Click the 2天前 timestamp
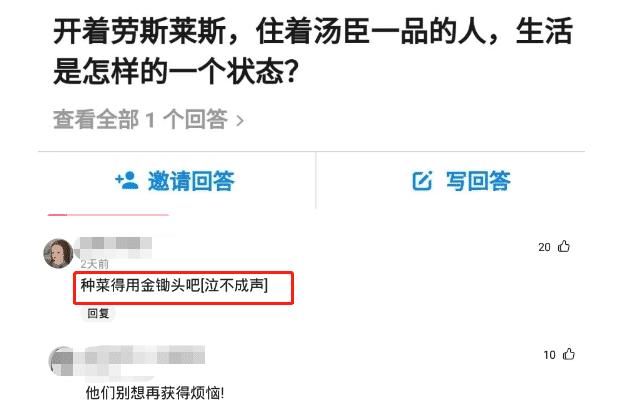625x407 pixels. 94,264
